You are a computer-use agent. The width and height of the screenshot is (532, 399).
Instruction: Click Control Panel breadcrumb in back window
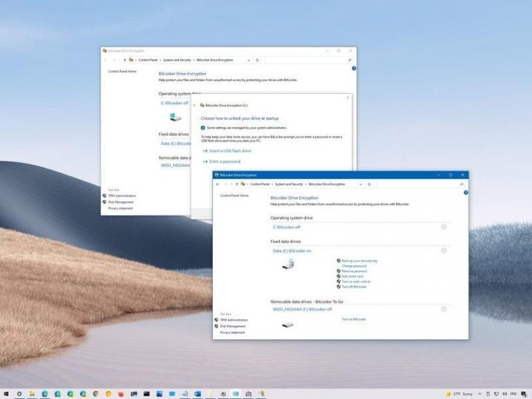click(148, 60)
